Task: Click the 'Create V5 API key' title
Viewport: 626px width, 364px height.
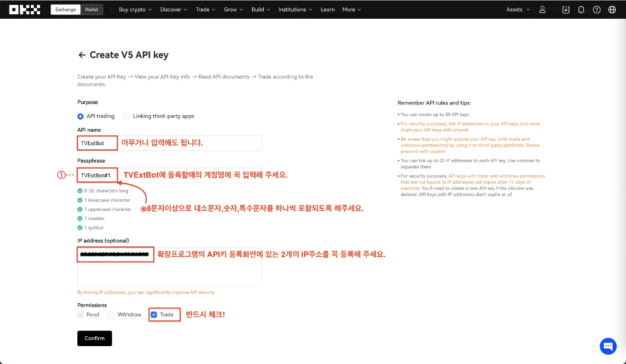Action: (x=129, y=55)
